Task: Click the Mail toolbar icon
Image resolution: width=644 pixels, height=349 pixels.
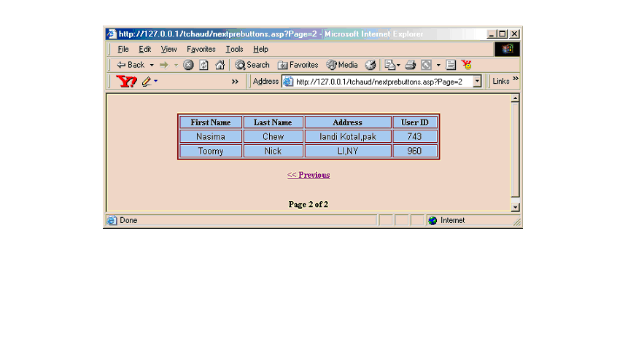Action: [x=389, y=65]
